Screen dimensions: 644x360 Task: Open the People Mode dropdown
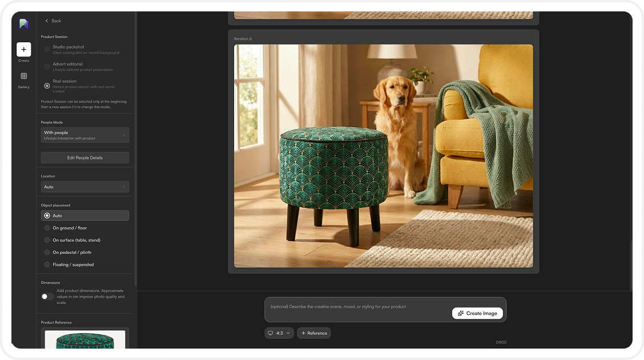[x=85, y=135]
